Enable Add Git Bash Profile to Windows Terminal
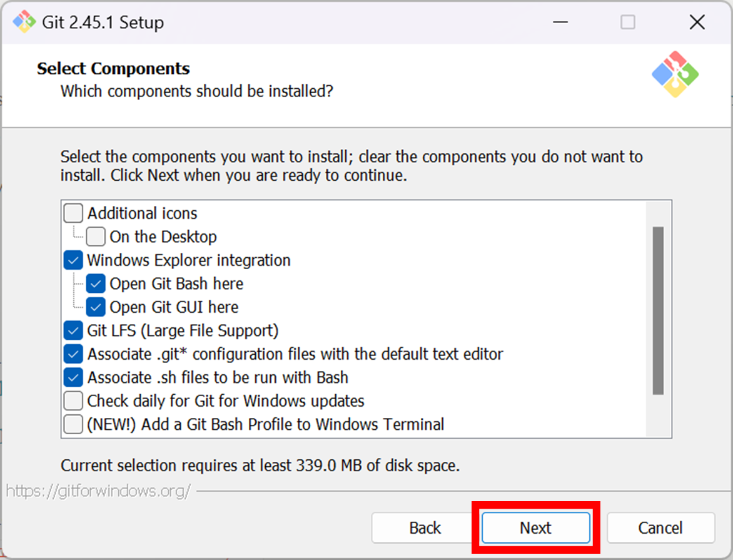 click(73, 424)
